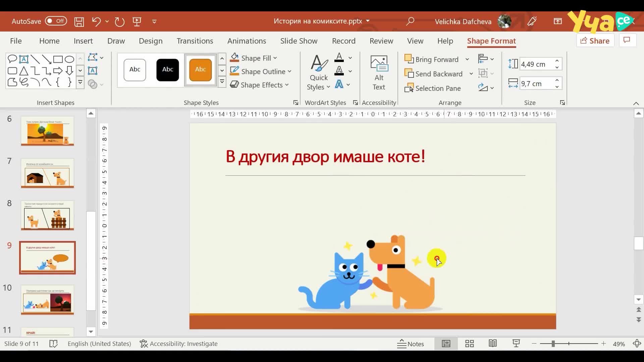Image resolution: width=644 pixels, height=362 pixels.
Task: Select the Oval shape
Action: [x=69, y=59]
